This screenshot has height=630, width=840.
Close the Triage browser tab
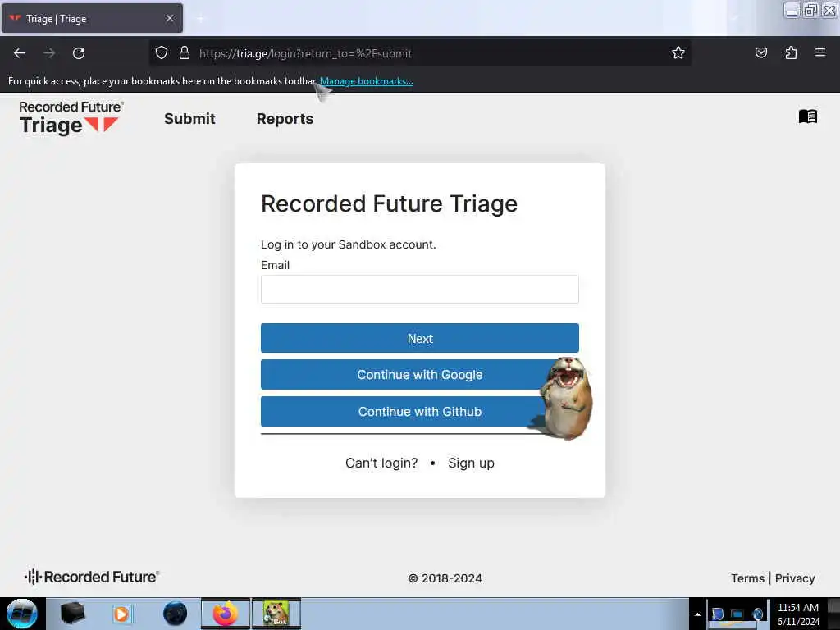click(x=170, y=18)
